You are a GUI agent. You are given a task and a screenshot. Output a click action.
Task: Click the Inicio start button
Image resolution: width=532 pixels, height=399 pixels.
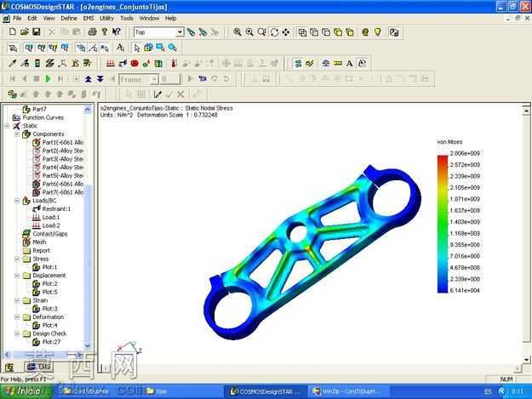pyautogui.click(x=25, y=391)
